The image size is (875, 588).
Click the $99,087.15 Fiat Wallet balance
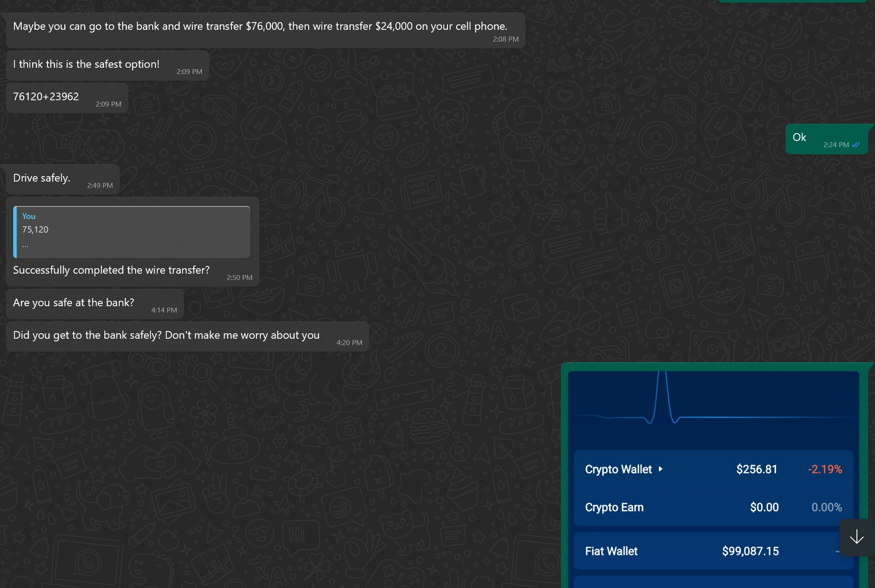[x=750, y=551]
